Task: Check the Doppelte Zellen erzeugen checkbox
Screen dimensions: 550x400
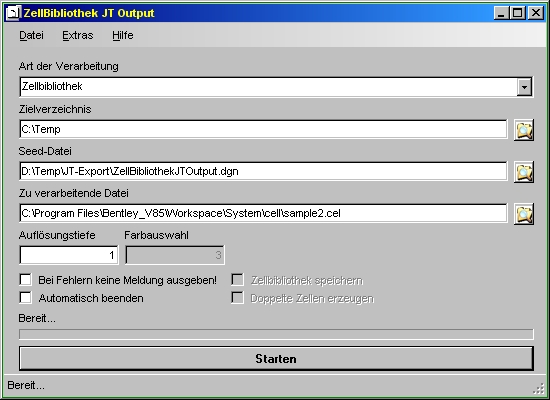Action: [x=237, y=298]
